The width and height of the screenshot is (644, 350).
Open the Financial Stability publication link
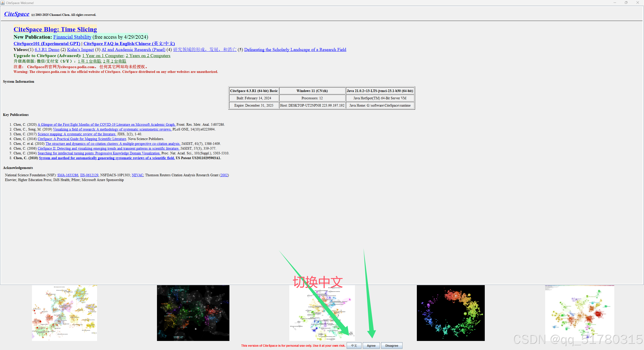click(72, 37)
